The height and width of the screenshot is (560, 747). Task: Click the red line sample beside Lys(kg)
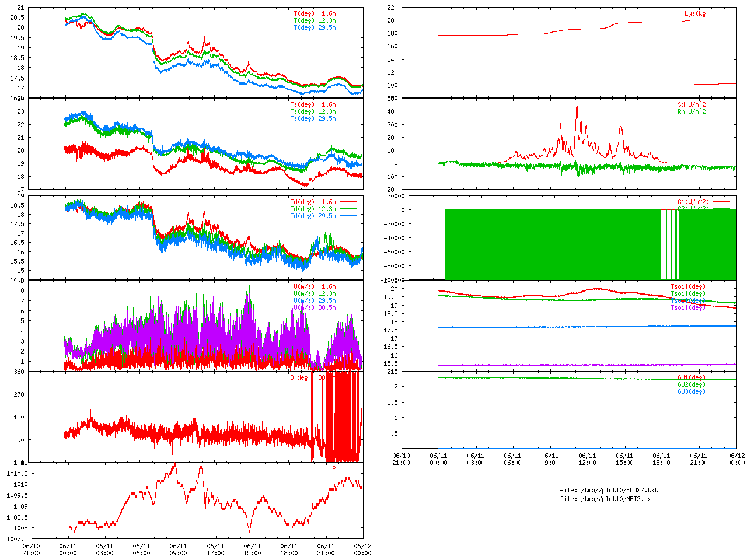[721, 13]
